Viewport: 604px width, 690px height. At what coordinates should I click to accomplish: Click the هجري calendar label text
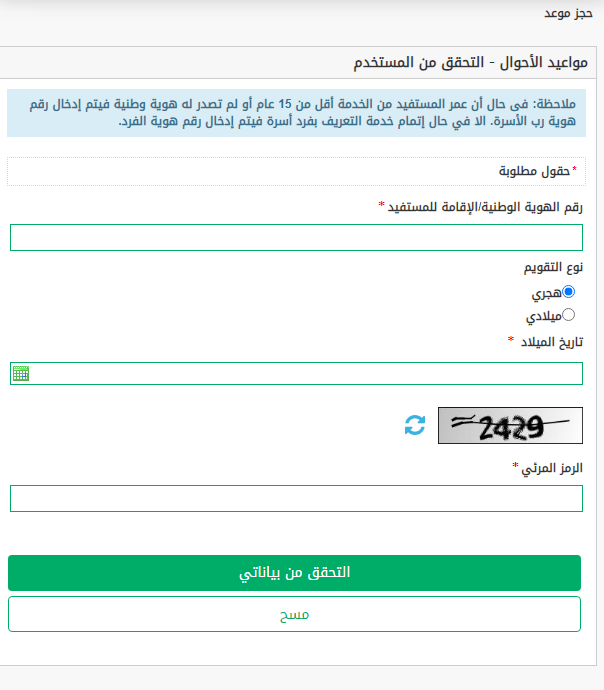[x=546, y=293]
